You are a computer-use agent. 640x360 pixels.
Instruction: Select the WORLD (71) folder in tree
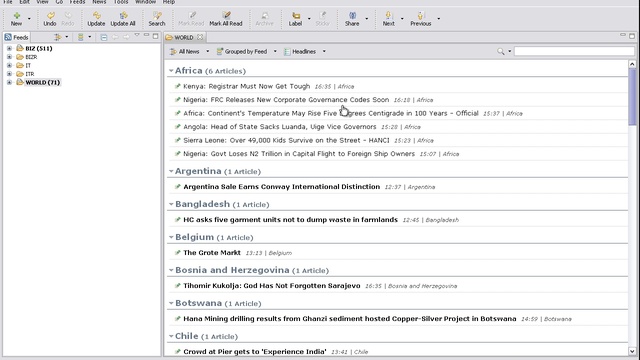(42, 82)
